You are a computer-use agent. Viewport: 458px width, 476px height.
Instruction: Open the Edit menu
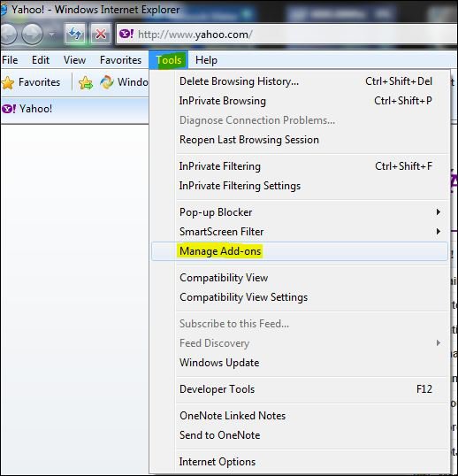[41, 60]
